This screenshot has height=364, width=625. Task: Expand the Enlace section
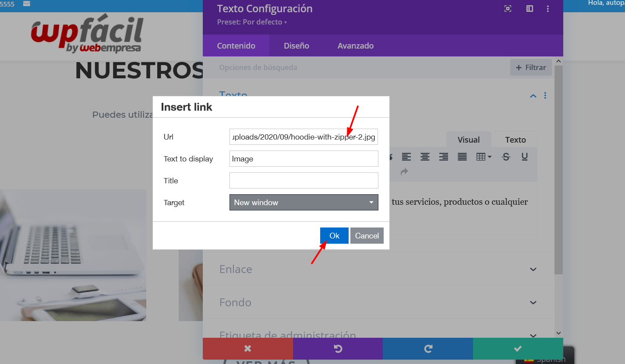[379, 269]
